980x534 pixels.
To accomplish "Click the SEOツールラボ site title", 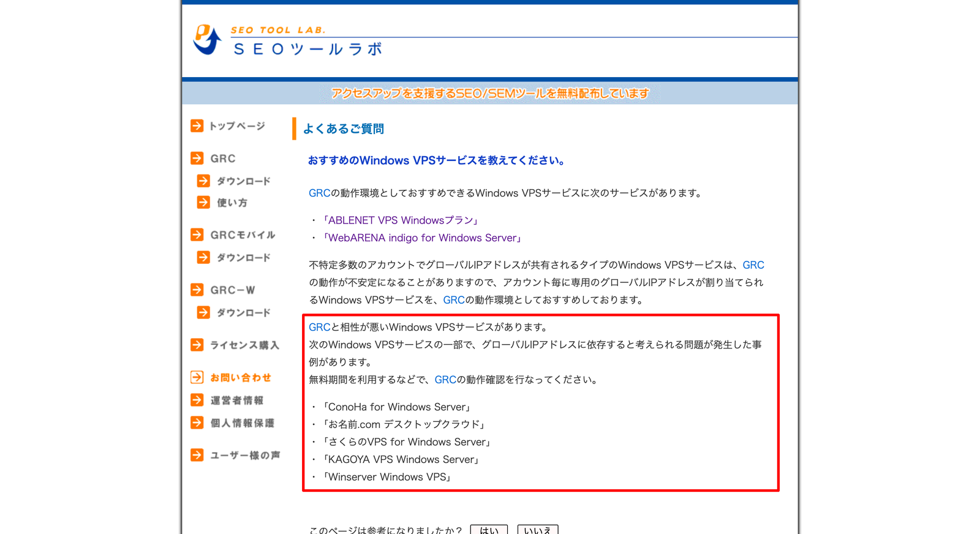I will point(308,49).
